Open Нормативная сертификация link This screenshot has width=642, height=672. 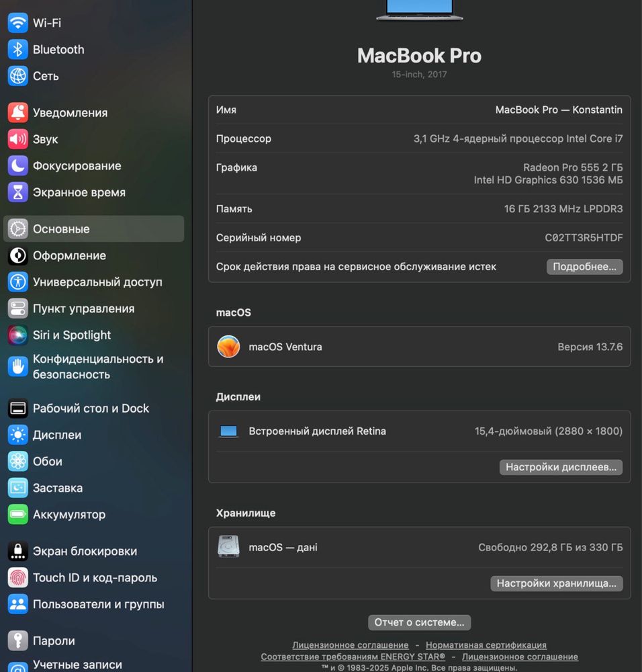click(x=486, y=645)
